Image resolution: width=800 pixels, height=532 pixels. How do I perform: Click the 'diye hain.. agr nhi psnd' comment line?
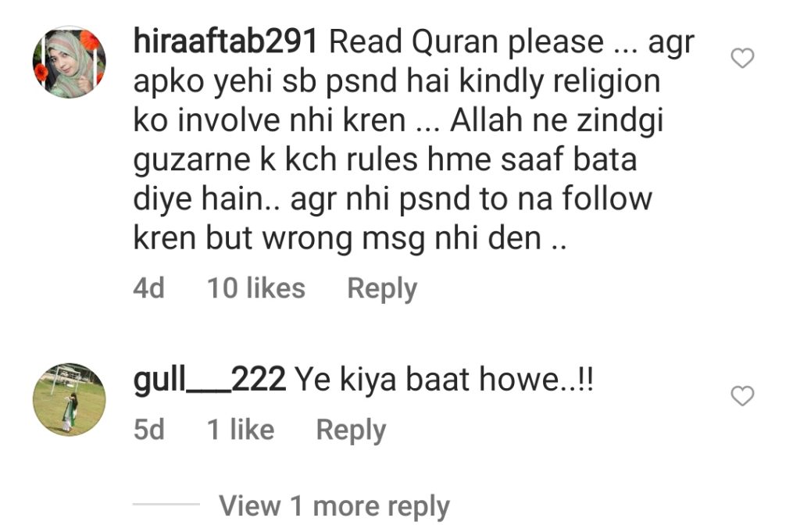click(393, 199)
